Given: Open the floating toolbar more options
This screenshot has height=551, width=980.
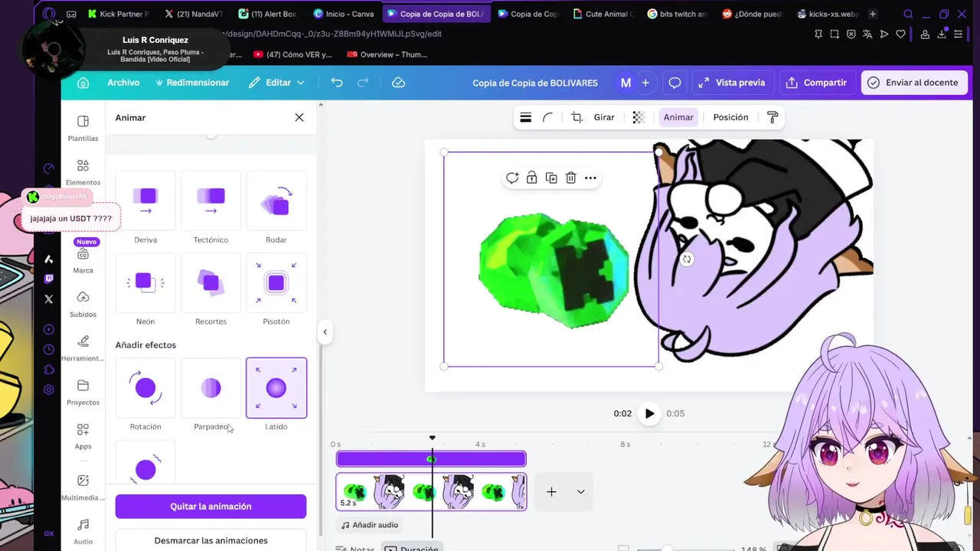Looking at the screenshot, I should (590, 178).
